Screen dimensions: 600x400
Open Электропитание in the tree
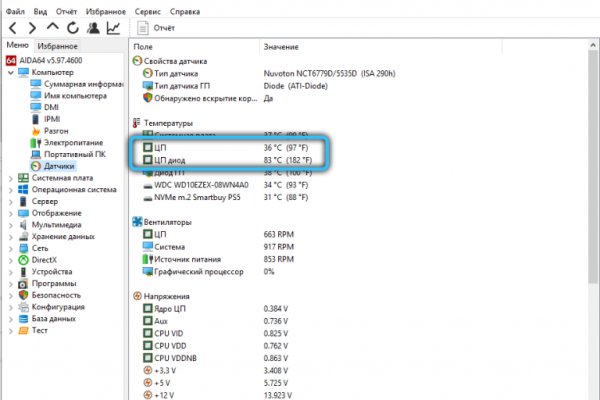tap(74, 142)
